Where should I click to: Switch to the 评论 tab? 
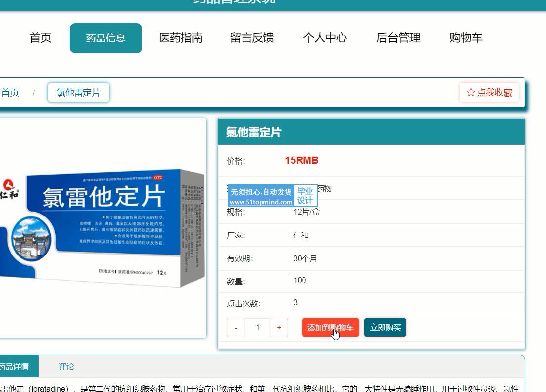66,366
